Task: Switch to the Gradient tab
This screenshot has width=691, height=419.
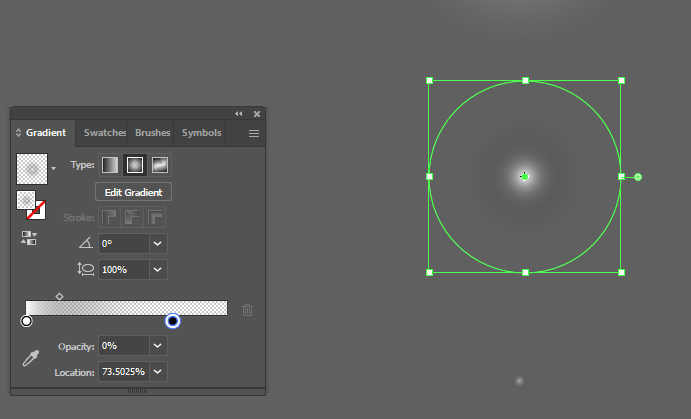Action: tap(46, 133)
